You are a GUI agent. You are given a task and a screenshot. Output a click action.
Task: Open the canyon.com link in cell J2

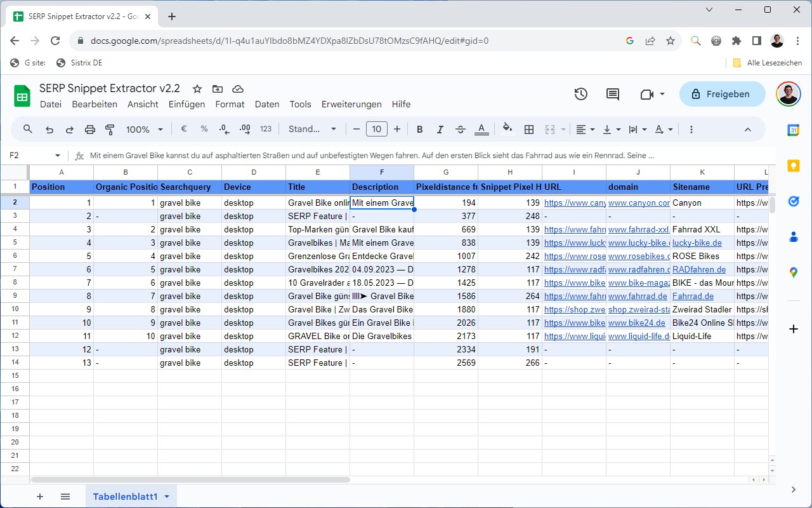click(638, 203)
